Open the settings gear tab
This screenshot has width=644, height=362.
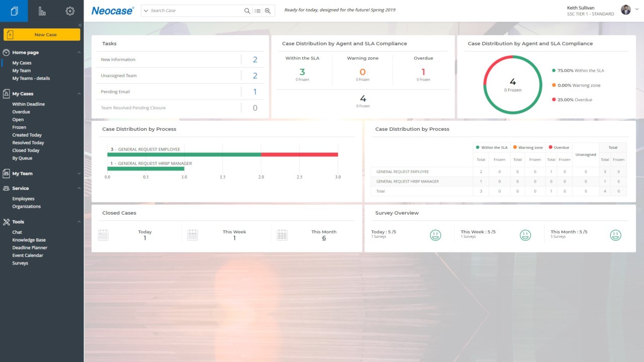click(70, 11)
